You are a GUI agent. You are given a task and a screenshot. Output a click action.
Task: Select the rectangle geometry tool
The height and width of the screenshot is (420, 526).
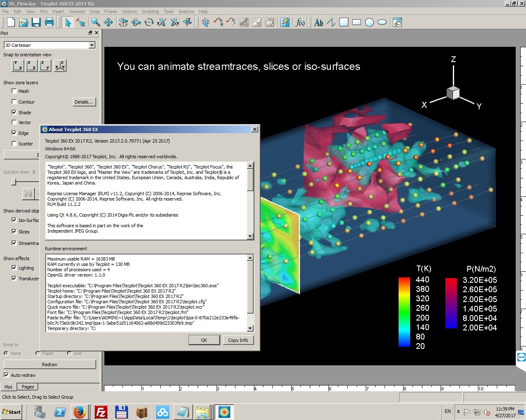[x=357, y=23]
